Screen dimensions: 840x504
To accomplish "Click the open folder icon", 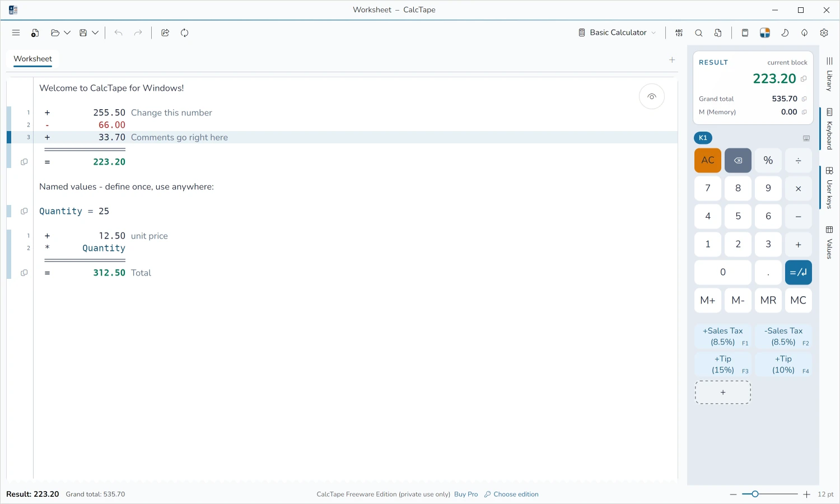I will tap(55, 33).
